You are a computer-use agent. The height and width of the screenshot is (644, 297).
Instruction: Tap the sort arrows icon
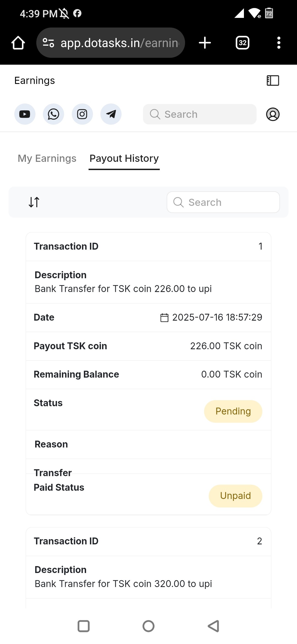click(x=34, y=202)
